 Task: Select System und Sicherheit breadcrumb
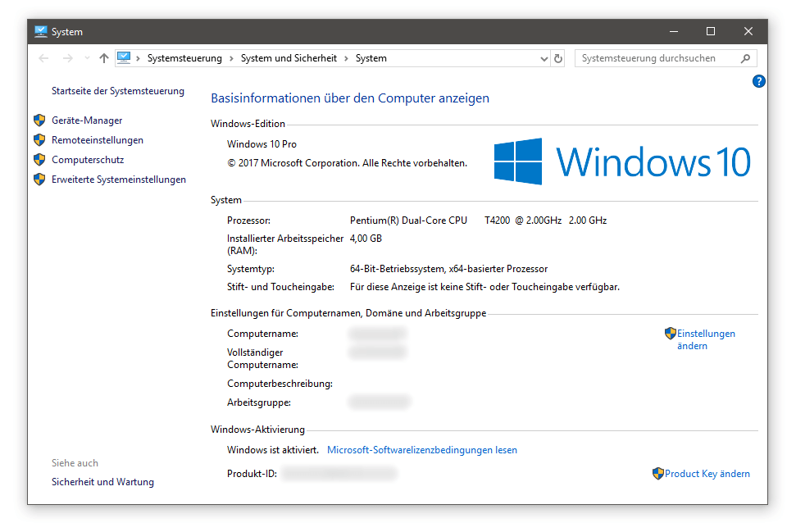pos(289,58)
